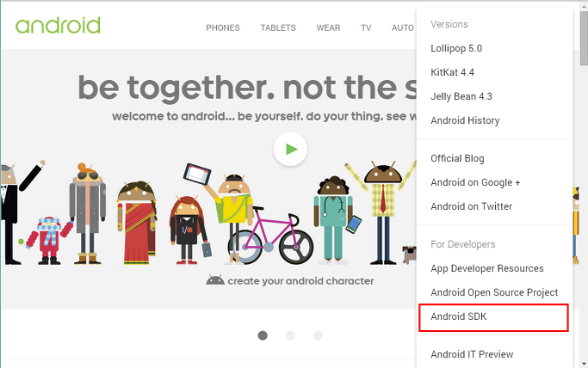Play the welcome video button

pos(290,149)
